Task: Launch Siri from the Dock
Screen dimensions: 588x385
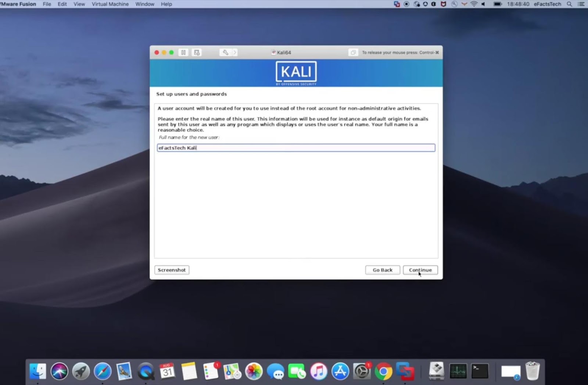Action: tap(59, 371)
